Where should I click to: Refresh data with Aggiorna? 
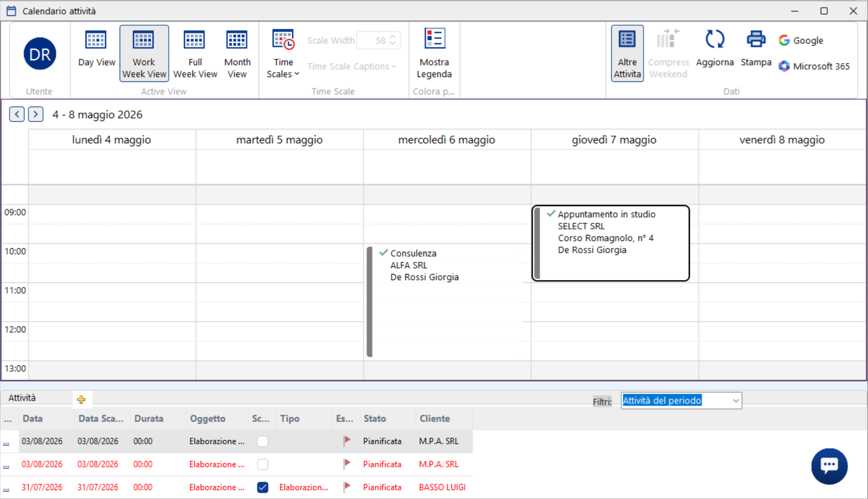[x=714, y=49]
